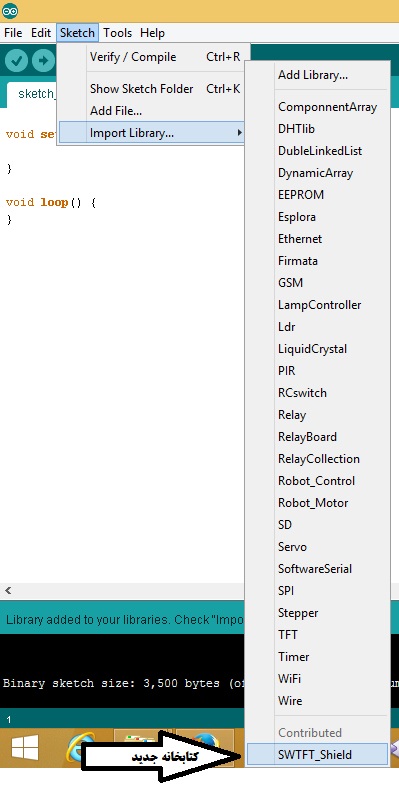Import the Wire library
This screenshot has width=399, height=785.
click(x=317, y=702)
